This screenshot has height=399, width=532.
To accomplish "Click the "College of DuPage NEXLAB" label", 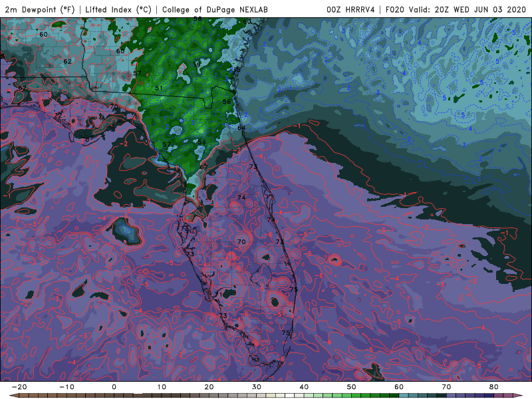I will pos(215,9).
